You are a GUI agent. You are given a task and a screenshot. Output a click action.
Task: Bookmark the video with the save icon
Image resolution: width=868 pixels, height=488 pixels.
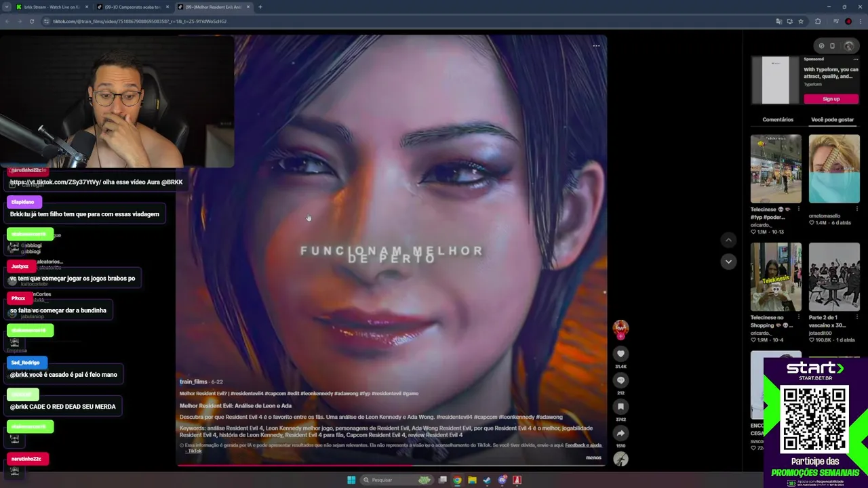(620, 407)
